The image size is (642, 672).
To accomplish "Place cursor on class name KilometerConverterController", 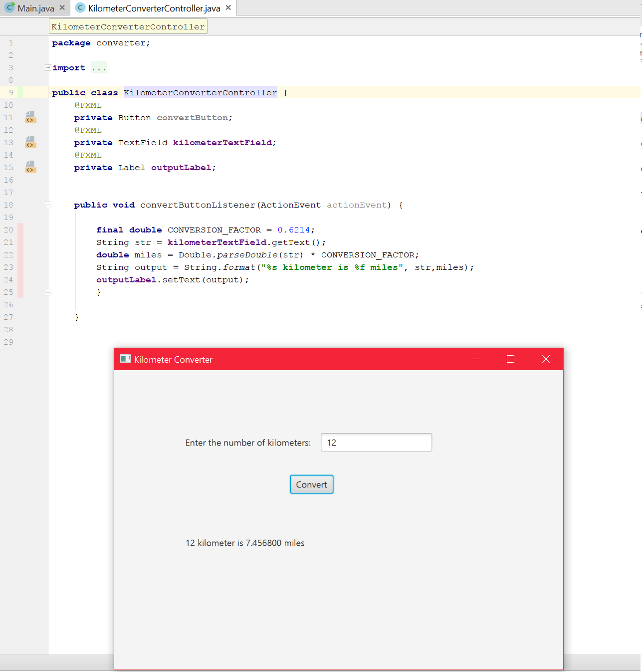I will click(201, 93).
